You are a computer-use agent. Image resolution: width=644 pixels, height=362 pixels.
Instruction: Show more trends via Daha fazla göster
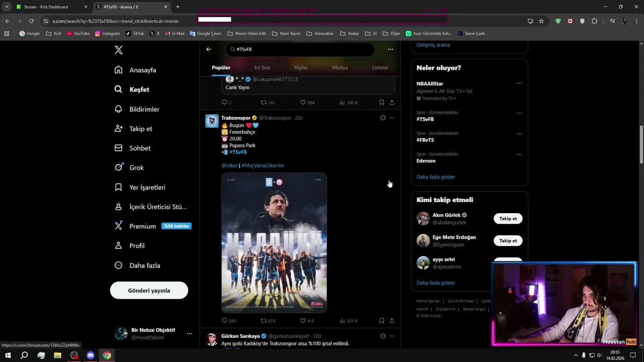(x=436, y=177)
